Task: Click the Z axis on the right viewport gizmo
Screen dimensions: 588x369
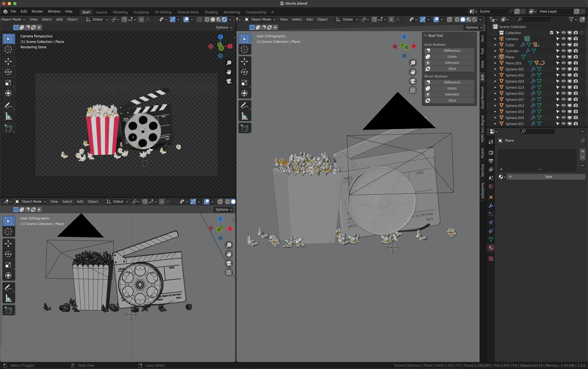Action: click(x=404, y=37)
